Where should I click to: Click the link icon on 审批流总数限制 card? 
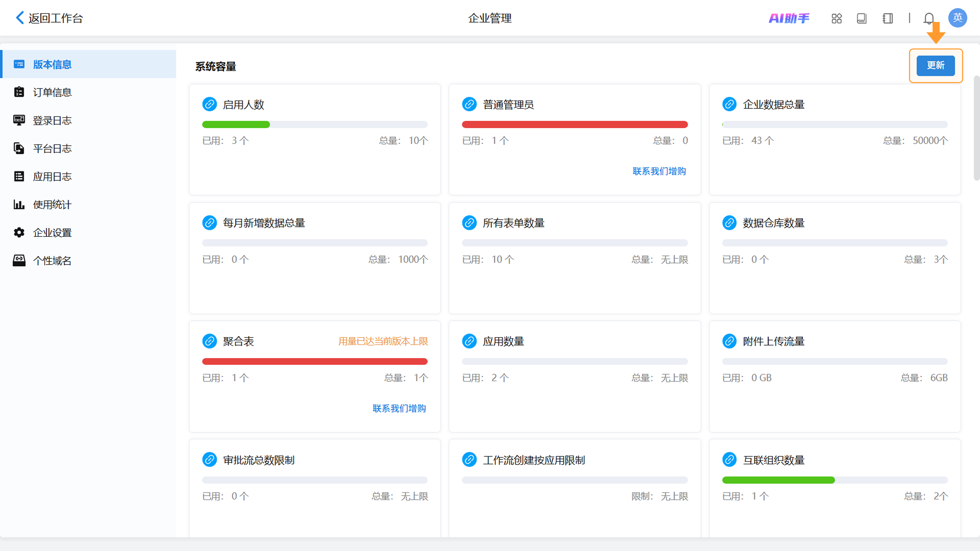click(210, 460)
